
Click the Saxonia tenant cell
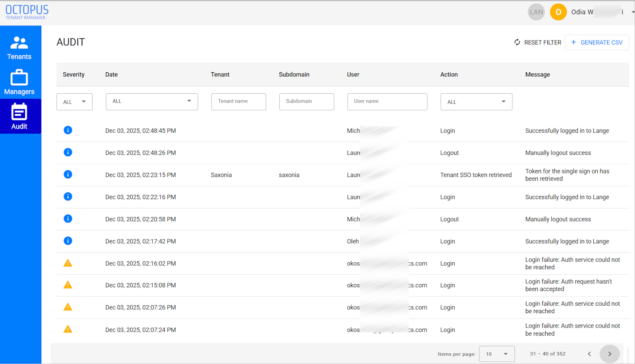[221, 175]
